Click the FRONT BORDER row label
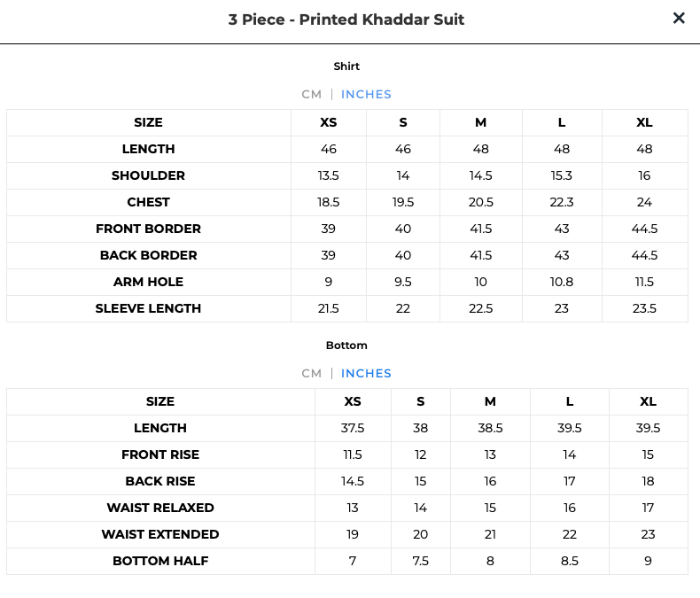The image size is (700, 598). coord(148,229)
